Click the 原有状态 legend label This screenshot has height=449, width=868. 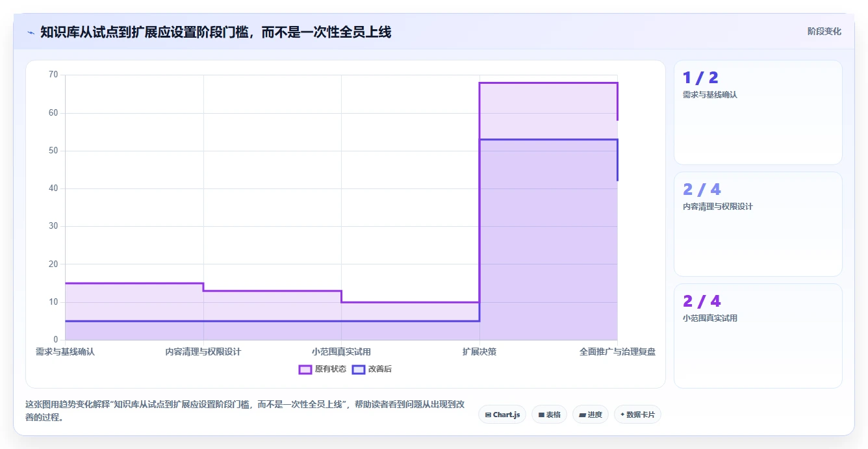pos(331,369)
